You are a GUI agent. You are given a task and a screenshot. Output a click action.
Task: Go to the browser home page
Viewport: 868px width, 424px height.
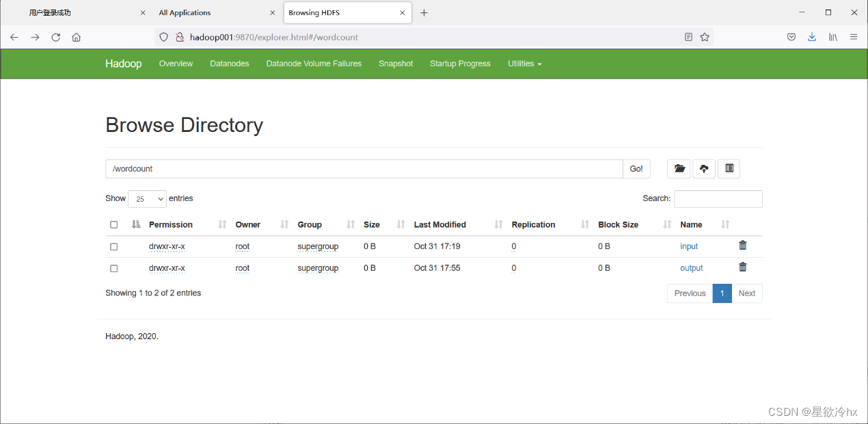pyautogui.click(x=76, y=37)
